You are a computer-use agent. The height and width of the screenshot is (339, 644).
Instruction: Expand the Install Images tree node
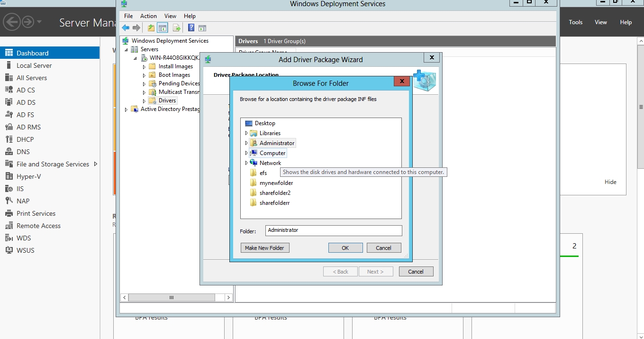pos(145,67)
